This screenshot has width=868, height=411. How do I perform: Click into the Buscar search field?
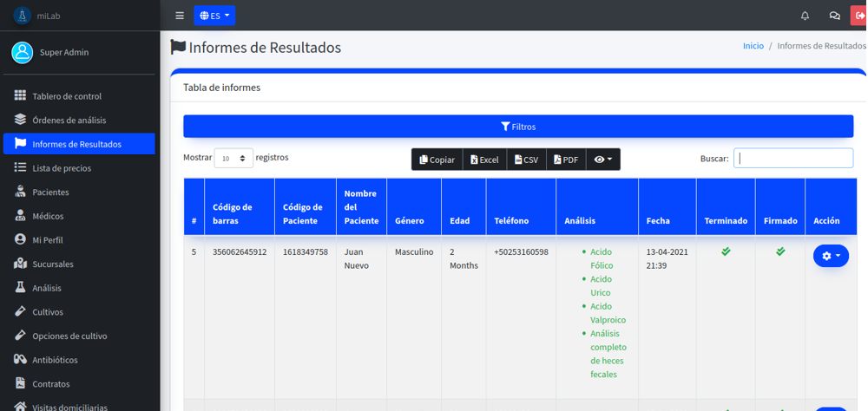(x=792, y=158)
